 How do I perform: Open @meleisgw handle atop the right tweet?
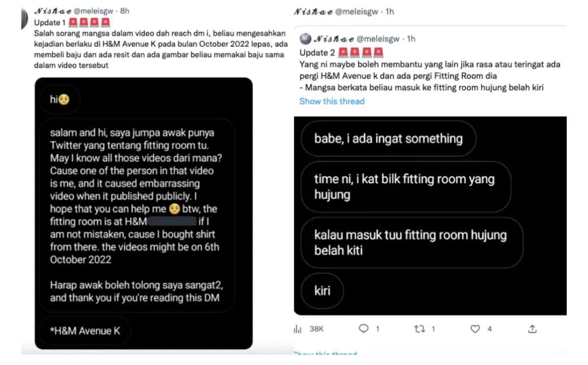[356, 11]
